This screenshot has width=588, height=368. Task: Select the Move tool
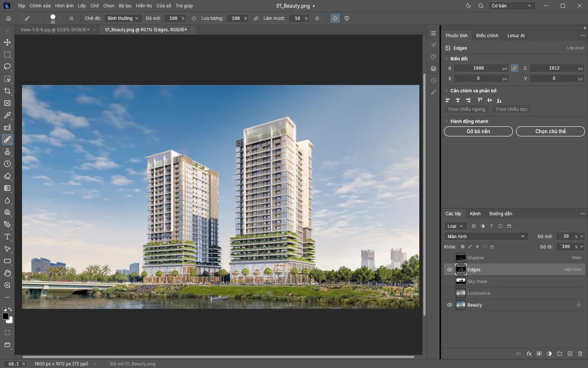point(7,42)
